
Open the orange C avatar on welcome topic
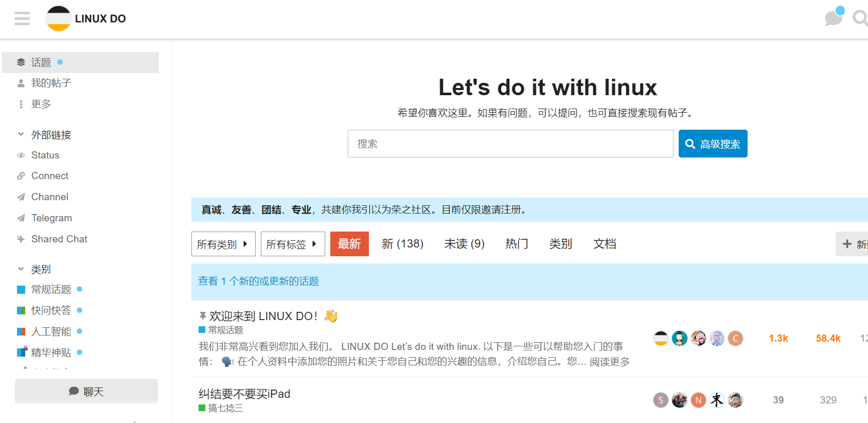pyautogui.click(x=735, y=338)
